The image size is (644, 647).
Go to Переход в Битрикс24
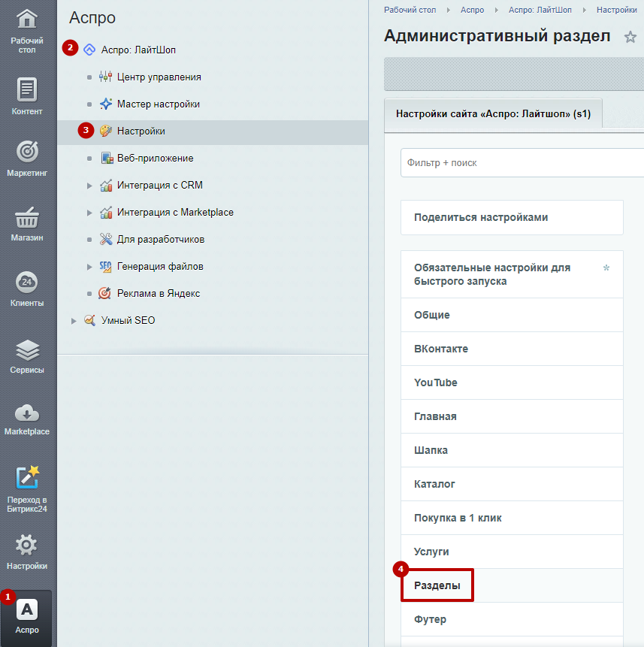click(27, 489)
